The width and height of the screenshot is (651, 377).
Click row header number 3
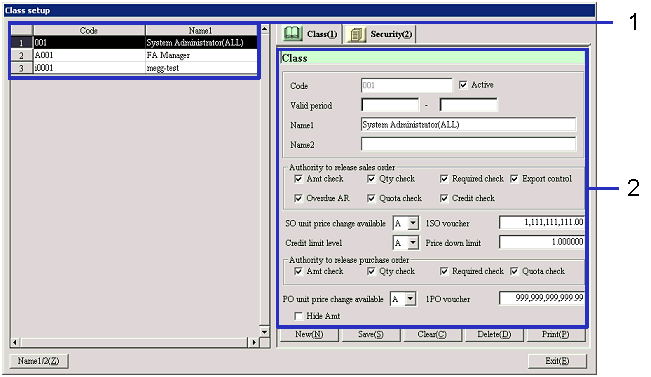pos(22,68)
